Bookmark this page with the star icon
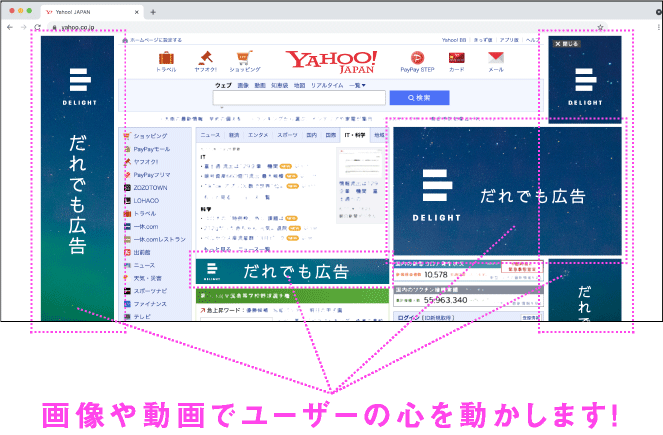 pyautogui.click(x=599, y=27)
